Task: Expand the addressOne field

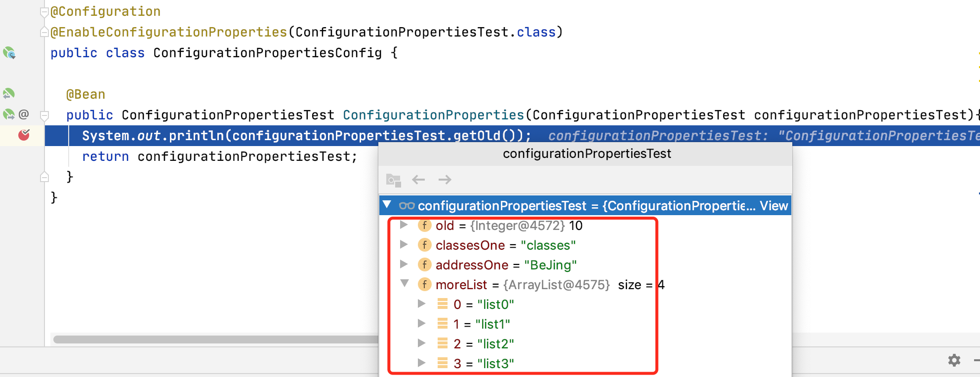Action: click(404, 264)
